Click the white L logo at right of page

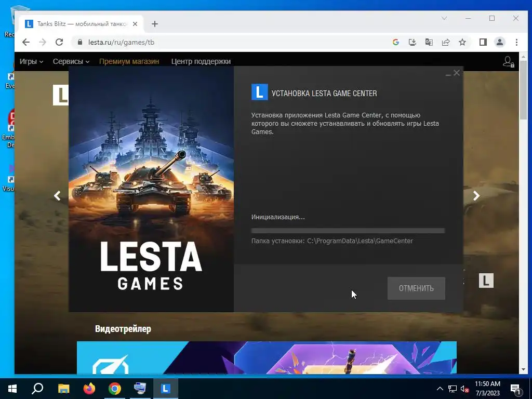click(486, 281)
